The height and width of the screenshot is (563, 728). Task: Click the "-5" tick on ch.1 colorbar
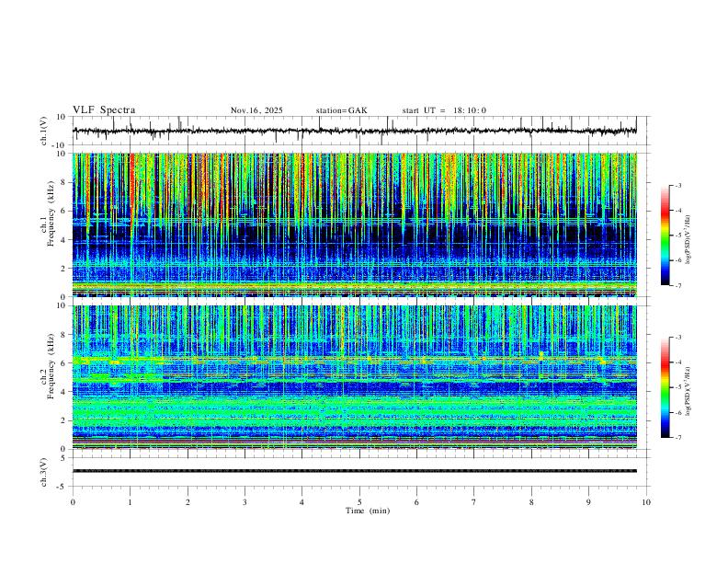(x=678, y=236)
